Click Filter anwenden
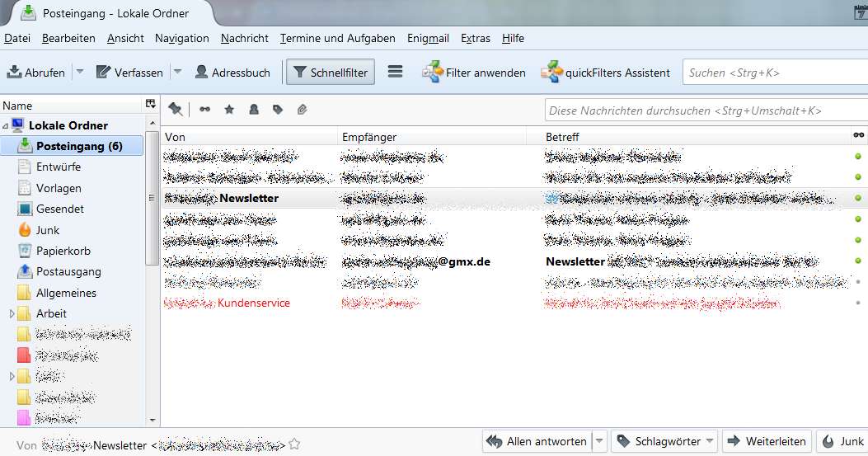The height and width of the screenshot is (456, 868). click(474, 72)
